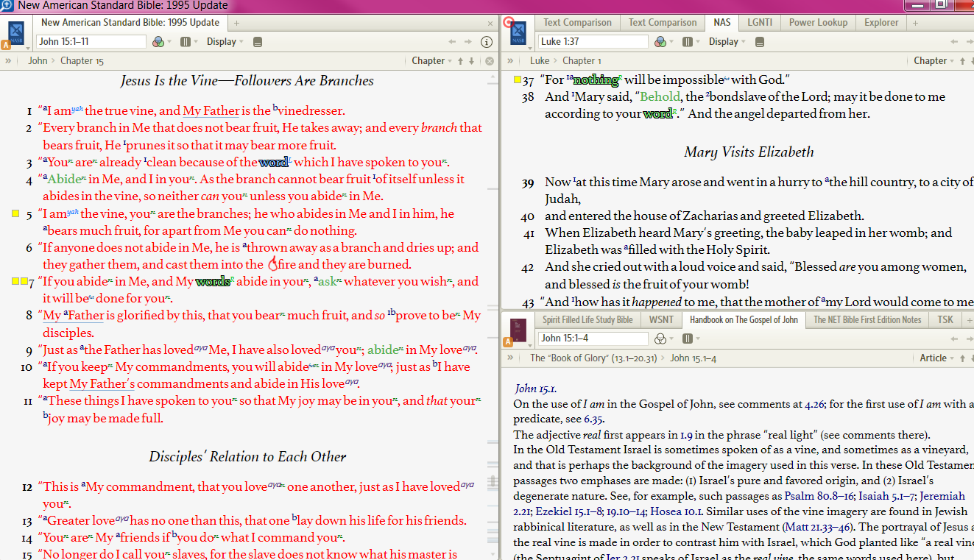Screen dimensions: 974x560
Task: Add a new tab in the Luke panel
Action: [x=915, y=23]
